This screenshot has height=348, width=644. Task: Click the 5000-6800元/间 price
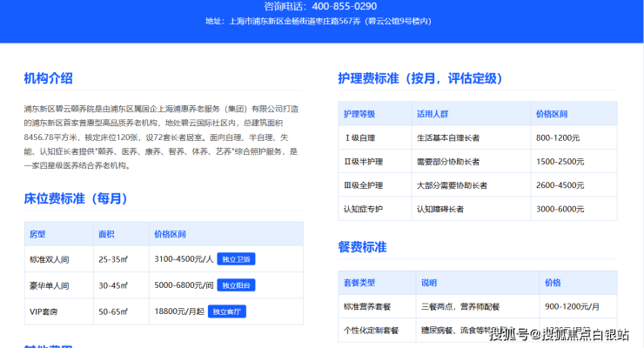[184, 285]
